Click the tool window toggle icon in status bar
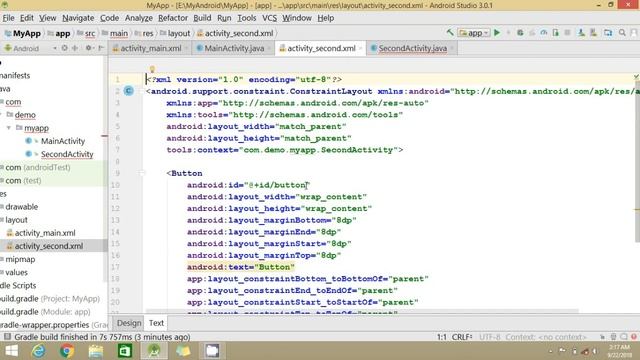The height and width of the screenshot is (360, 640). 7,337
